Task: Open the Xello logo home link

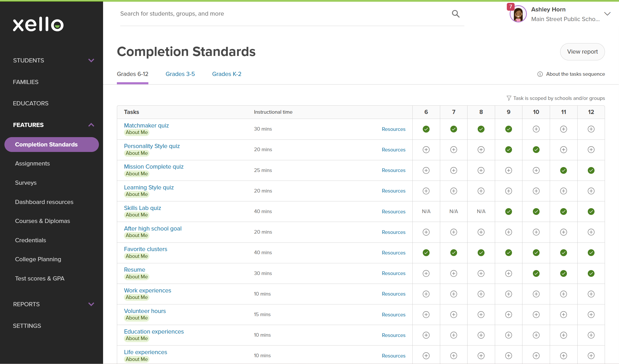Action: pos(38,24)
